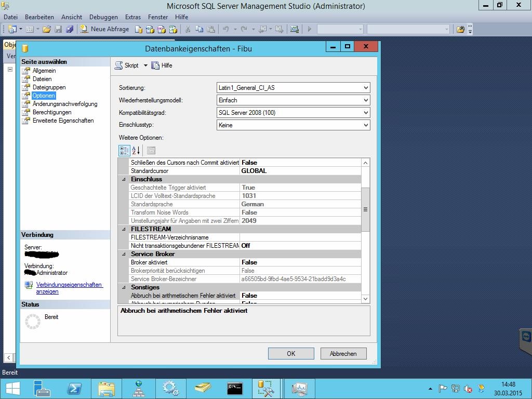Click the alphabetical sort icon in property grid
The image size is (532, 399).
coord(136,150)
